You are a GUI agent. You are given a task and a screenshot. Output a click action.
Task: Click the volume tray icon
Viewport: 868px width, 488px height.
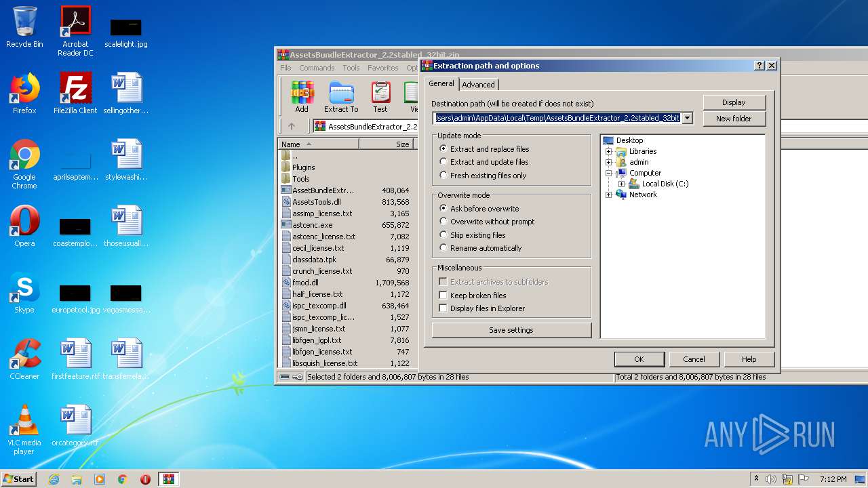click(770, 479)
